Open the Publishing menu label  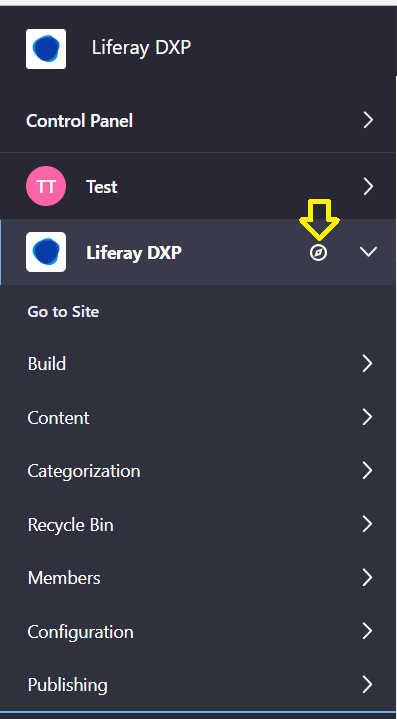(68, 686)
